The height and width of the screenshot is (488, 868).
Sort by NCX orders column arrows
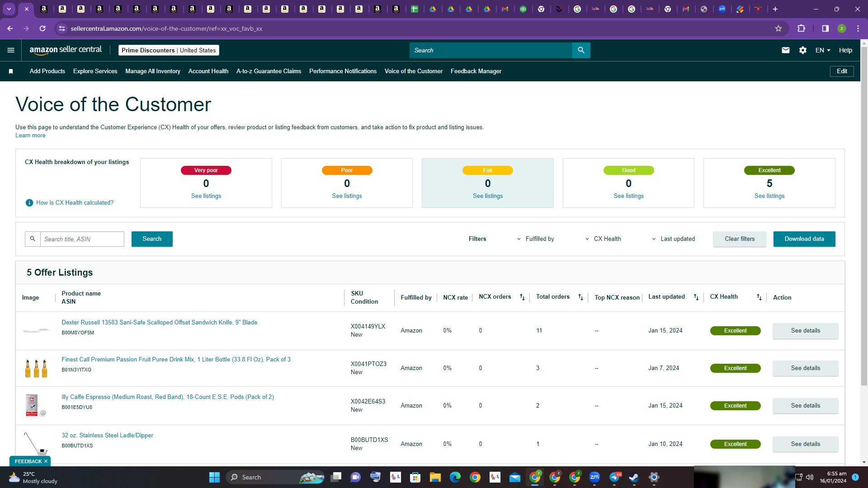click(x=522, y=297)
